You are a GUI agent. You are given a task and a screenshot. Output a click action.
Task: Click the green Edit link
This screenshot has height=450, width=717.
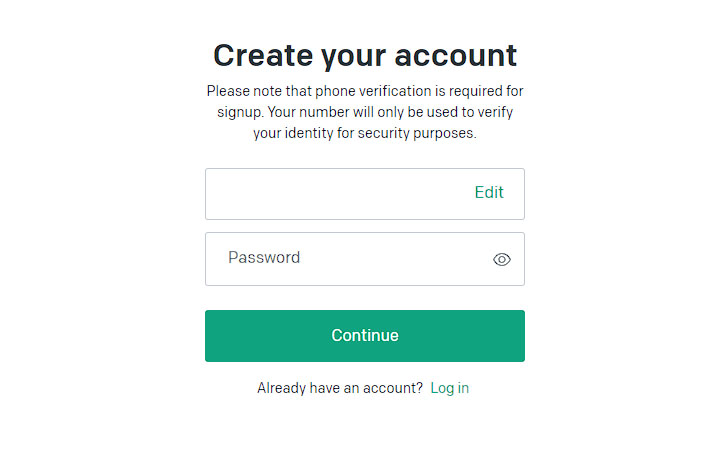489,193
